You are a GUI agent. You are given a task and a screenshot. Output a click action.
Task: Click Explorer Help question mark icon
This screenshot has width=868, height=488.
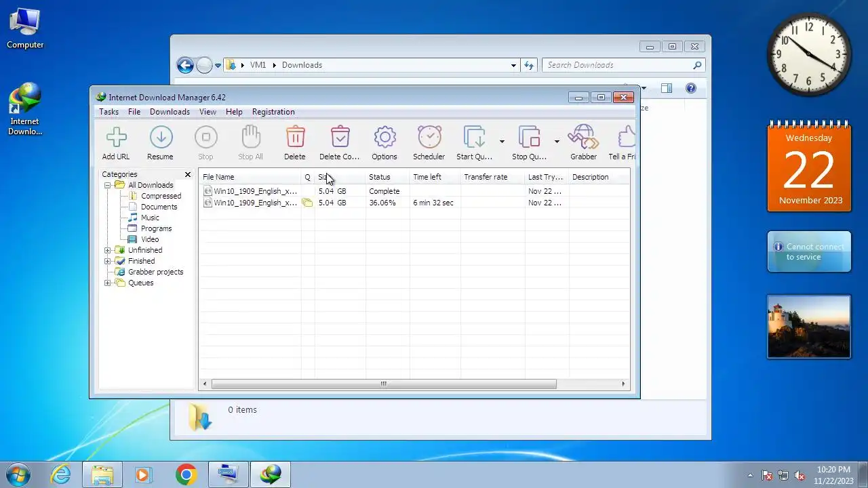[x=691, y=88]
